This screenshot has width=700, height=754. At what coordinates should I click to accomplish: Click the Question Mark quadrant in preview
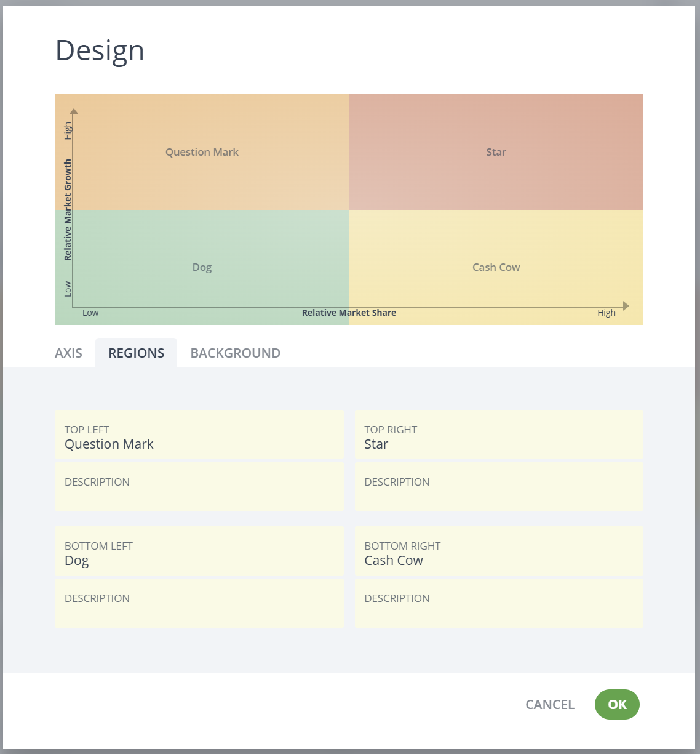[x=202, y=152]
